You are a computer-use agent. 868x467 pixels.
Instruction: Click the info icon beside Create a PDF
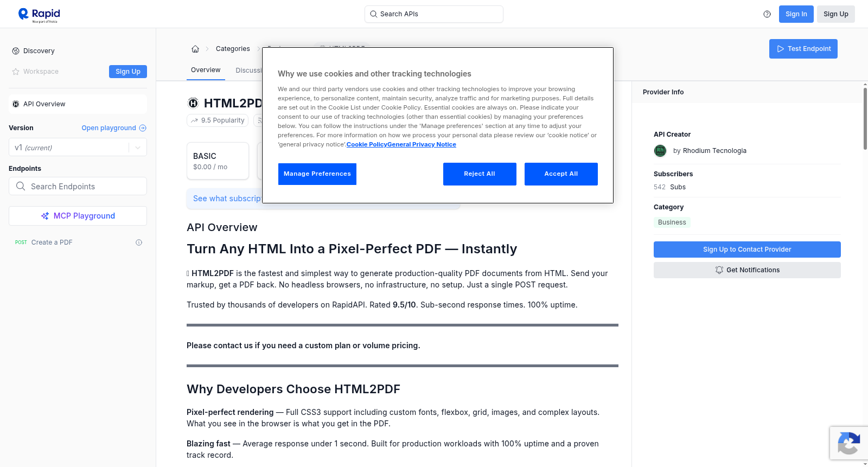tap(139, 242)
